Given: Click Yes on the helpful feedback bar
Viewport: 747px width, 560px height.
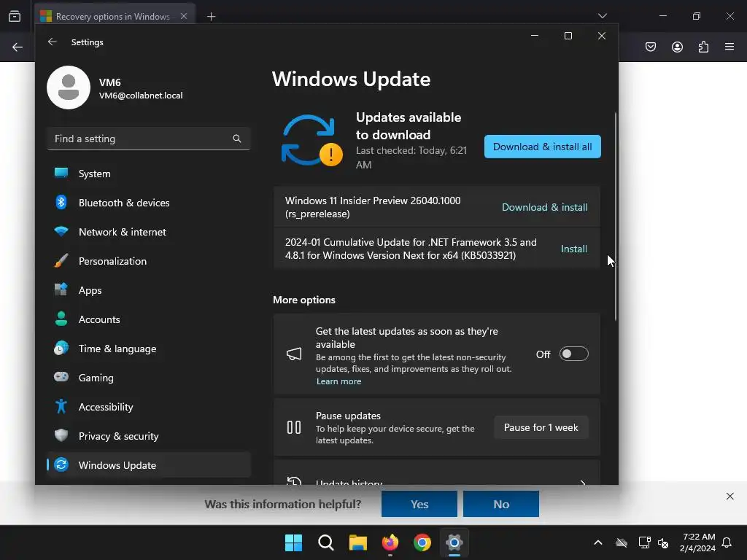Looking at the screenshot, I should [x=419, y=505].
